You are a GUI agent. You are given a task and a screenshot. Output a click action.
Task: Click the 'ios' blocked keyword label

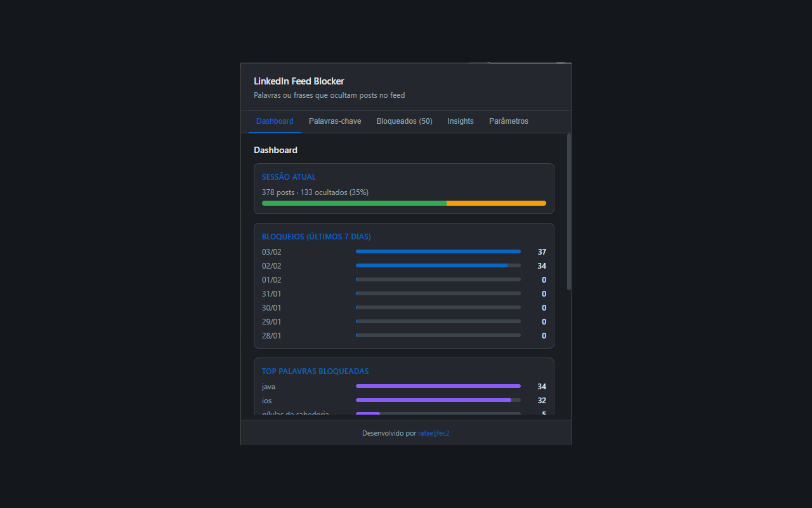click(x=266, y=401)
